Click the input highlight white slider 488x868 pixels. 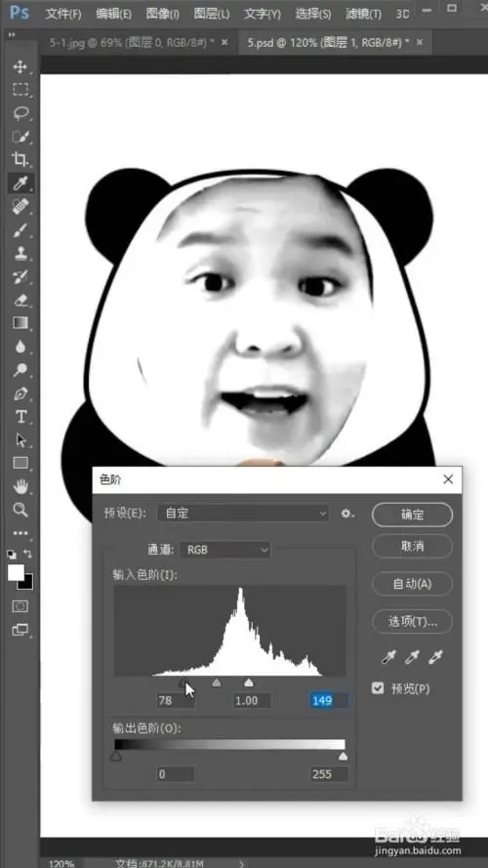click(249, 683)
